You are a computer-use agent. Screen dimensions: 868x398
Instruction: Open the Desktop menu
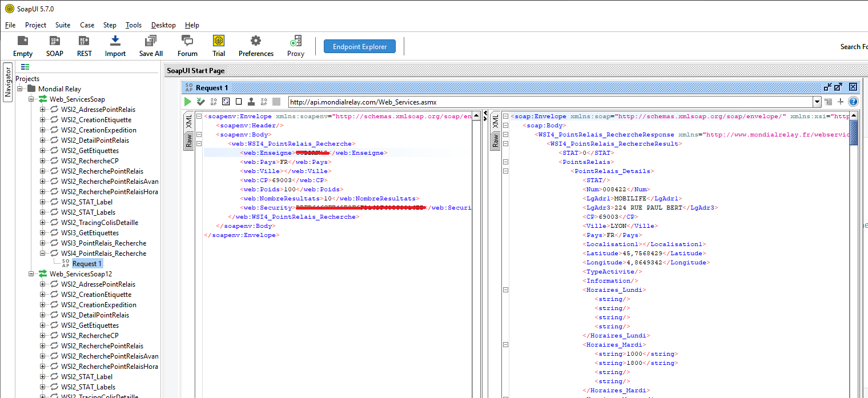[163, 25]
